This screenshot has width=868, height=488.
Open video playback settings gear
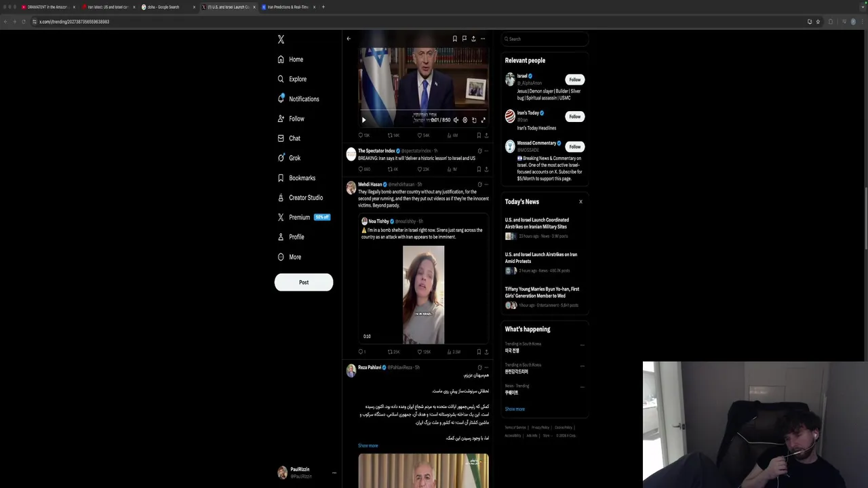click(x=465, y=120)
